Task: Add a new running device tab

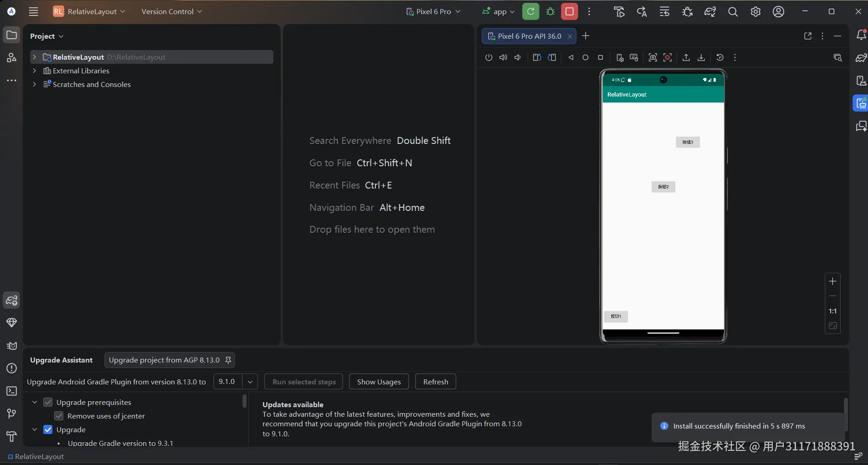Action: coord(586,36)
